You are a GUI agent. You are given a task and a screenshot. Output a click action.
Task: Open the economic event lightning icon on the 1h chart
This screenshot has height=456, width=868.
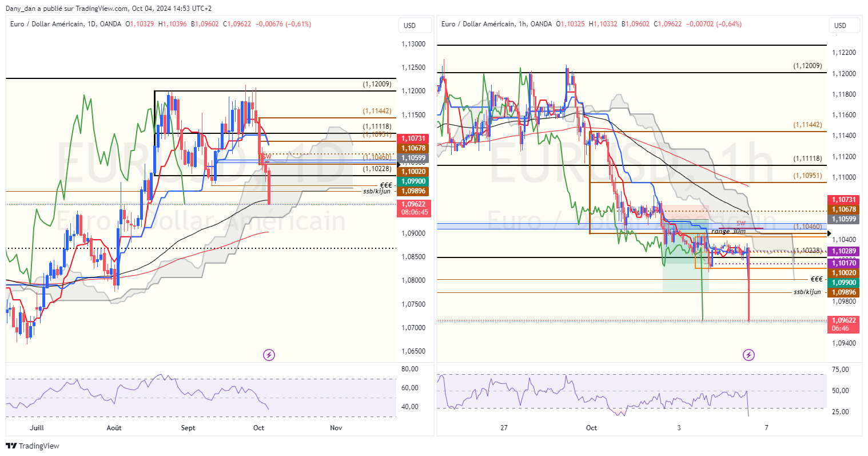pos(748,355)
